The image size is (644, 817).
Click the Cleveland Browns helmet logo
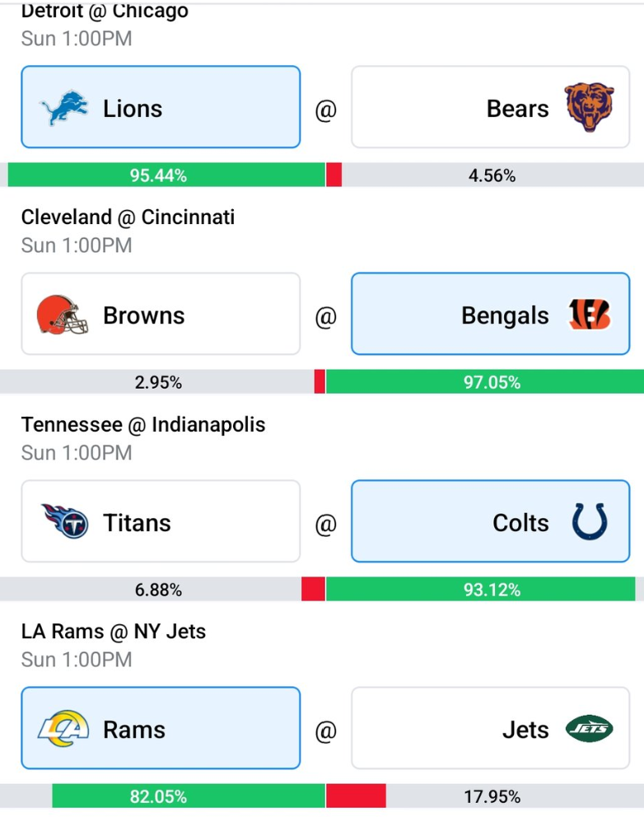coord(62,315)
